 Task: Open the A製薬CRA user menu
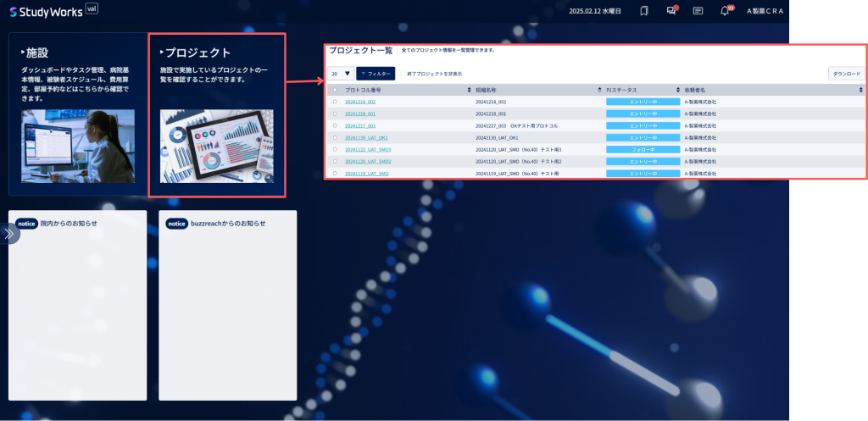(x=765, y=11)
